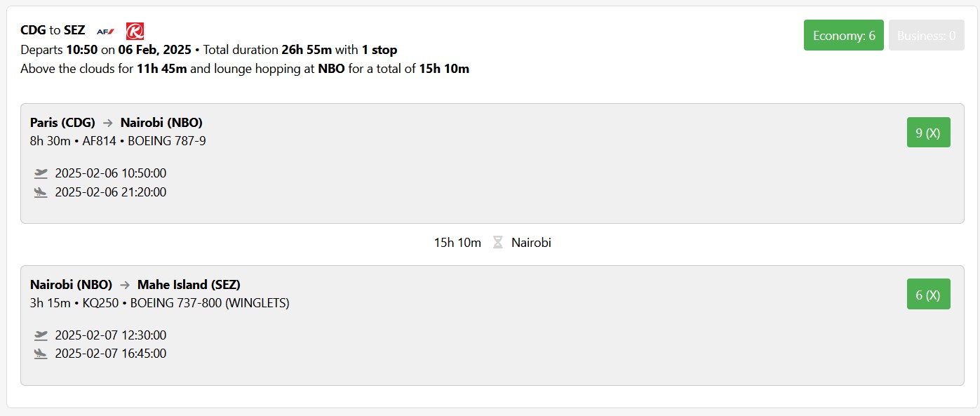Click the Kenya Airways red logo
The height and width of the screenshot is (416, 980).
click(x=135, y=31)
